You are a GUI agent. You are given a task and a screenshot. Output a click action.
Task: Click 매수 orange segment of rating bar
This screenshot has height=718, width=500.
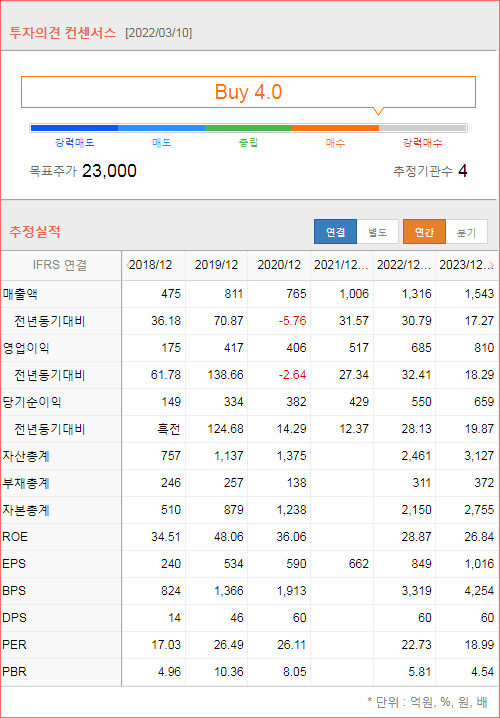[x=335, y=128]
